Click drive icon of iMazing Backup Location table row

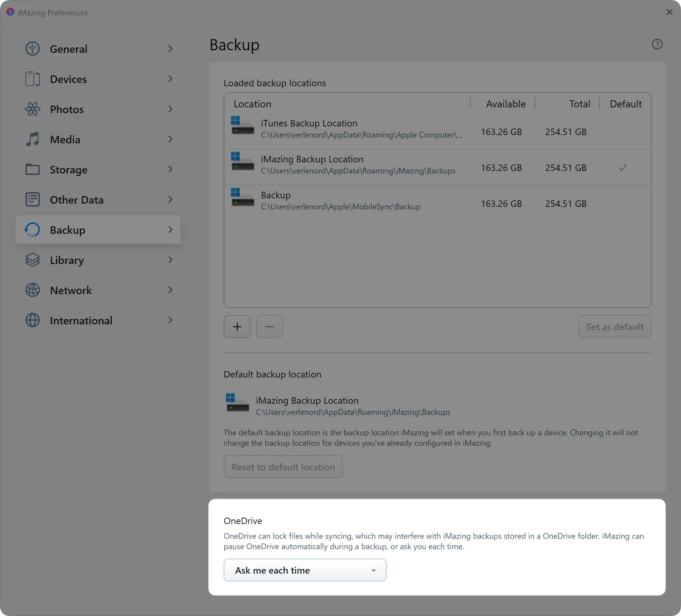tap(242, 161)
